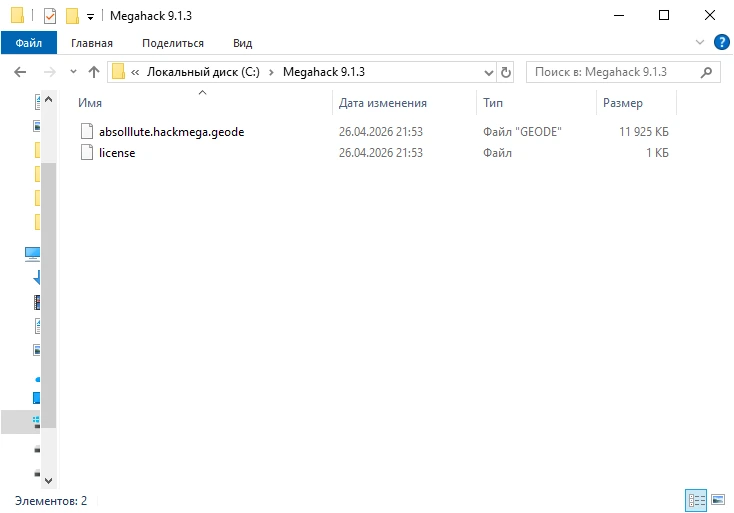Switch to the Вид tab
The width and height of the screenshot is (734, 513).
(x=242, y=43)
